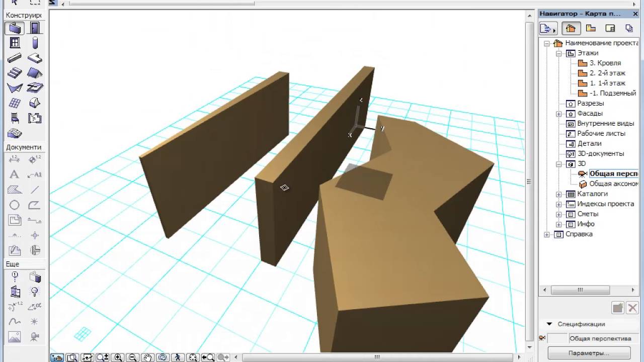Select the Roof tool
The image size is (644, 362).
pos(35,73)
